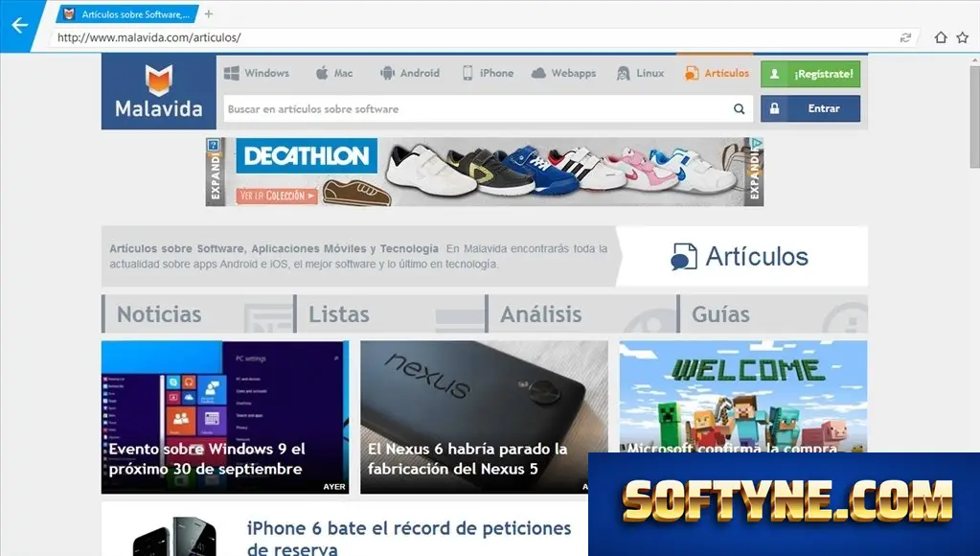Open the Android apps section
980x556 pixels.
[410, 73]
